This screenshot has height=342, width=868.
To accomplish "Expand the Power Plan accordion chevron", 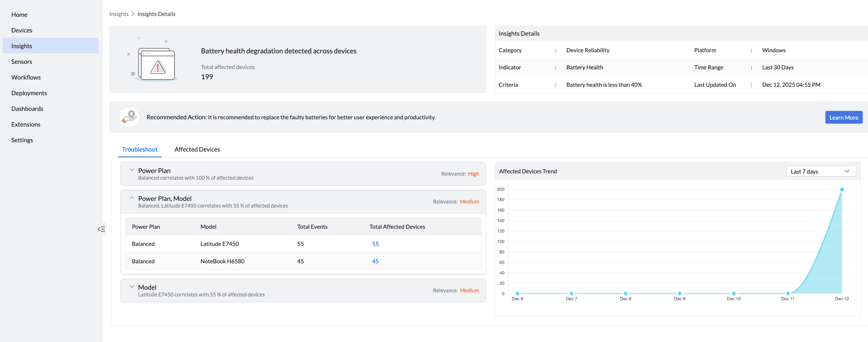I will pyautogui.click(x=132, y=170).
